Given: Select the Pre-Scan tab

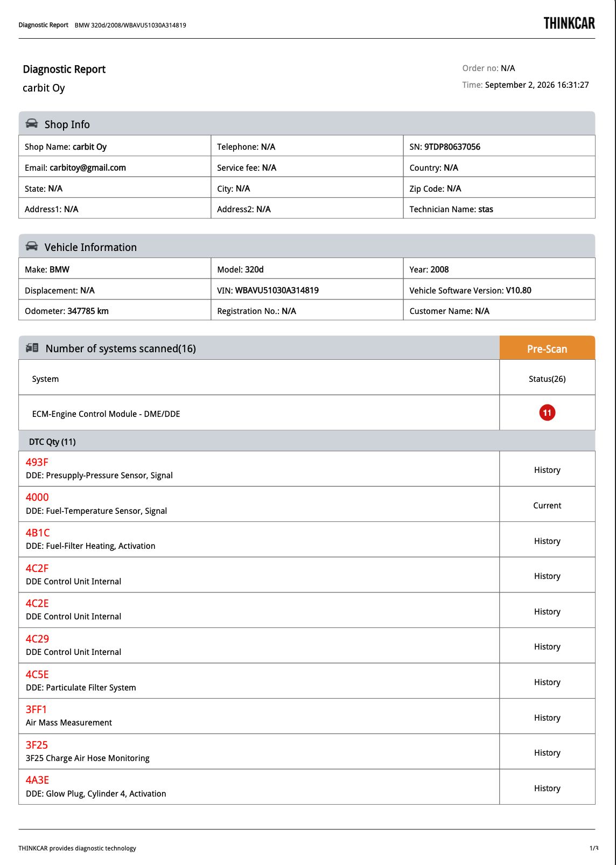Looking at the screenshot, I should coord(547,348).
